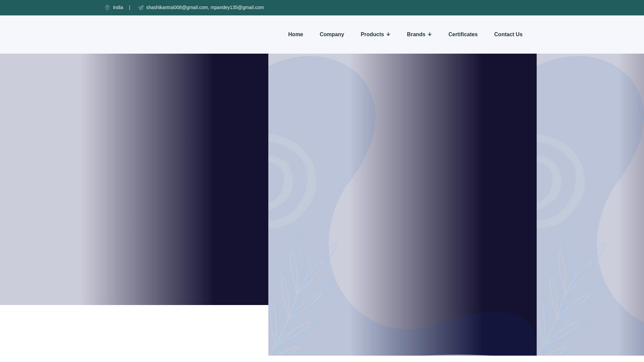Select the left dark gradient banner slide
Screen dimensions: 644x362
(134, 179)
